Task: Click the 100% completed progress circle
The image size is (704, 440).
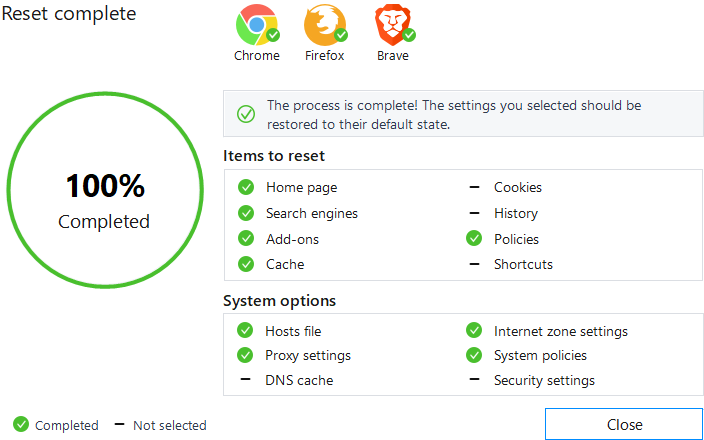Action: click(x=105, y=190)
